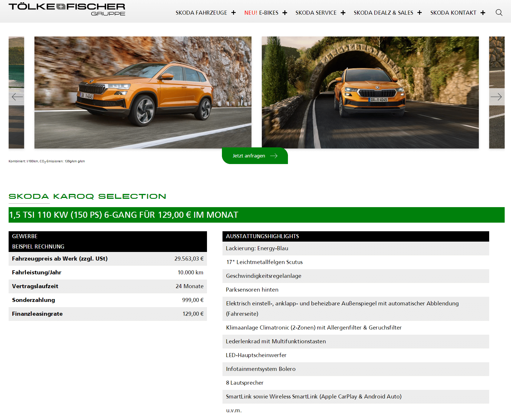Open the Karoq tunnel front-view photo

(x=370, y=93)
